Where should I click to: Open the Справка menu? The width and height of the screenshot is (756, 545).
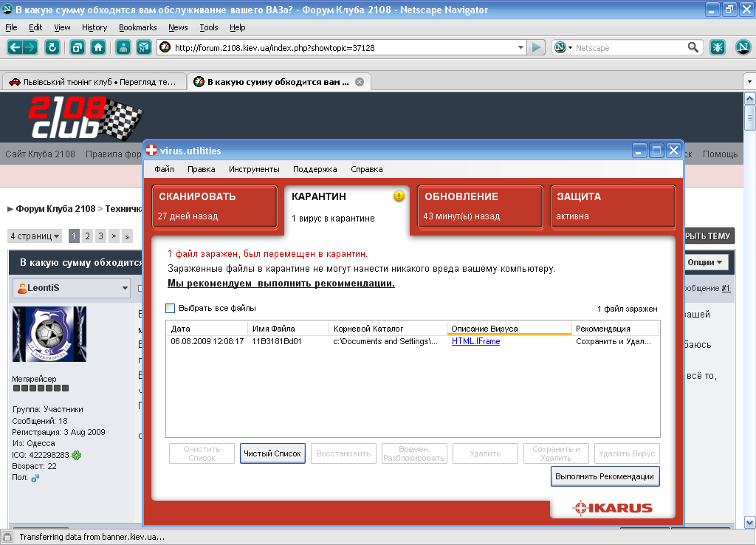click(x=366, y=169)
